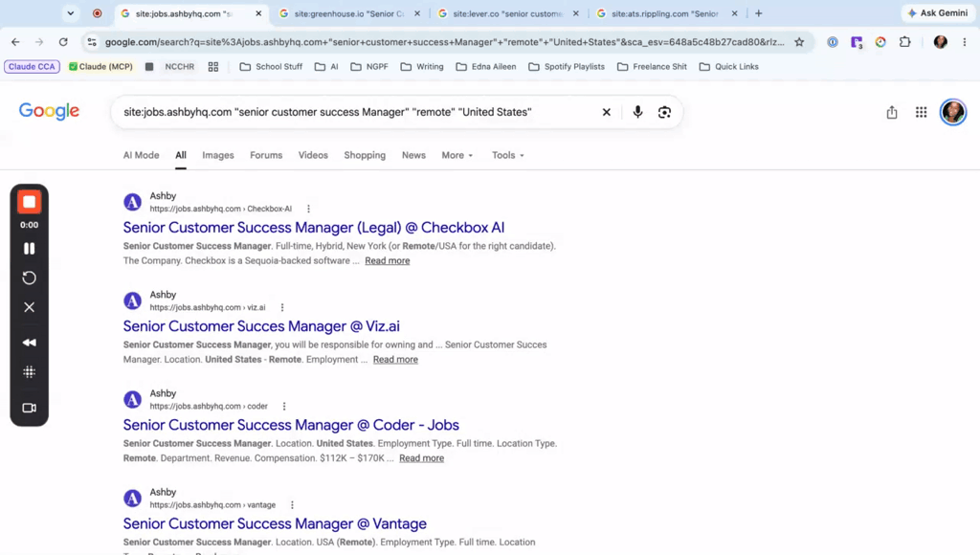
Task: Open the purple extension icon in the toolbar
Action: tap(857, 42)
